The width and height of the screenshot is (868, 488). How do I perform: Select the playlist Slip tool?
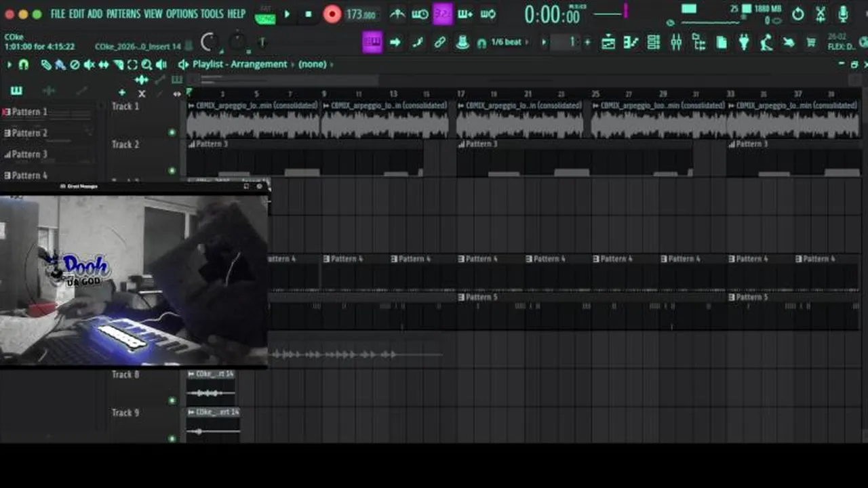tap(103, 64)
